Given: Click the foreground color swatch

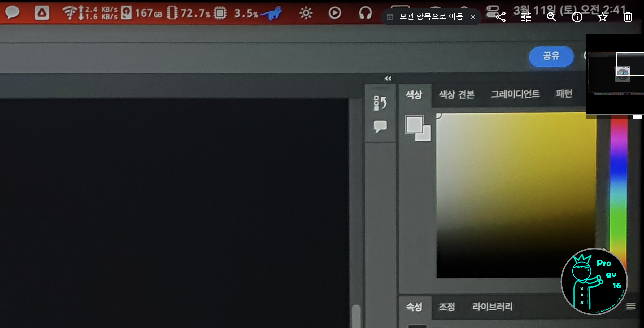Looking at the screenshot, I should point(414,124).
